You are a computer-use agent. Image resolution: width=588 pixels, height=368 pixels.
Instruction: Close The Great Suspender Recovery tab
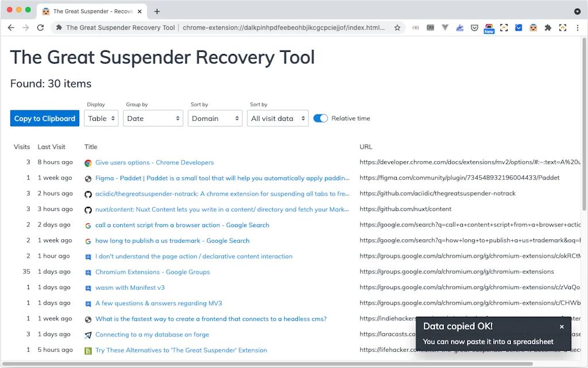(140, 11)
